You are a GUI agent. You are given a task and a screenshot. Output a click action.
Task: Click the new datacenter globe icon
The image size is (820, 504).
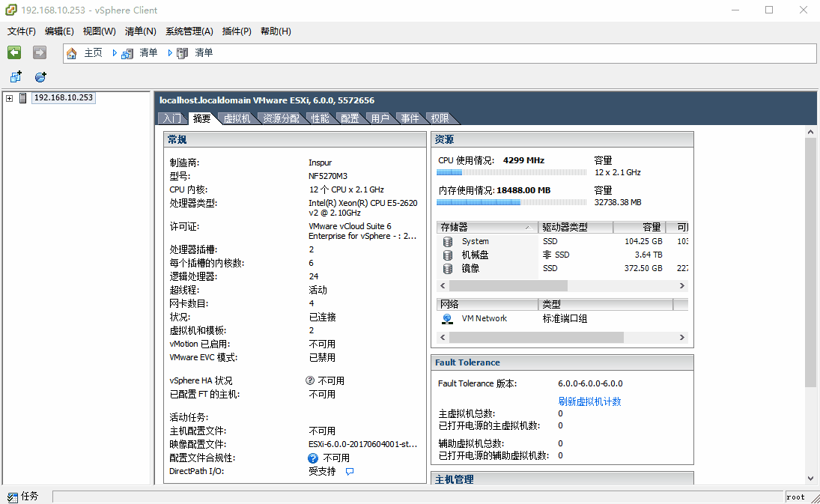coord(40,76)
